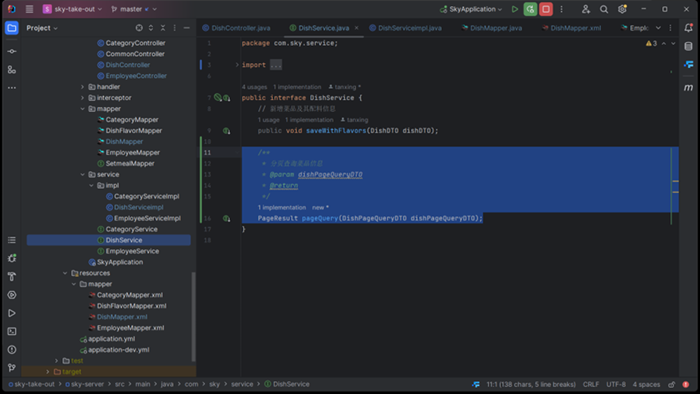Open the Database tool window
This screenshot has width=700, height=394.
click(x=688, y=46)
